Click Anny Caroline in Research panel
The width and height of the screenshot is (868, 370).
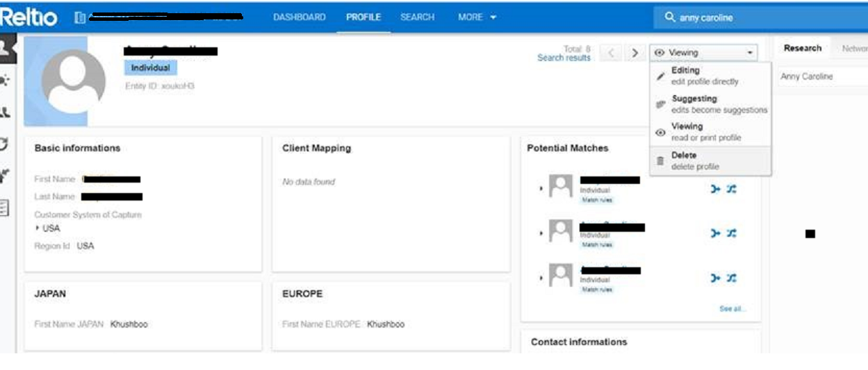[806, 76]
